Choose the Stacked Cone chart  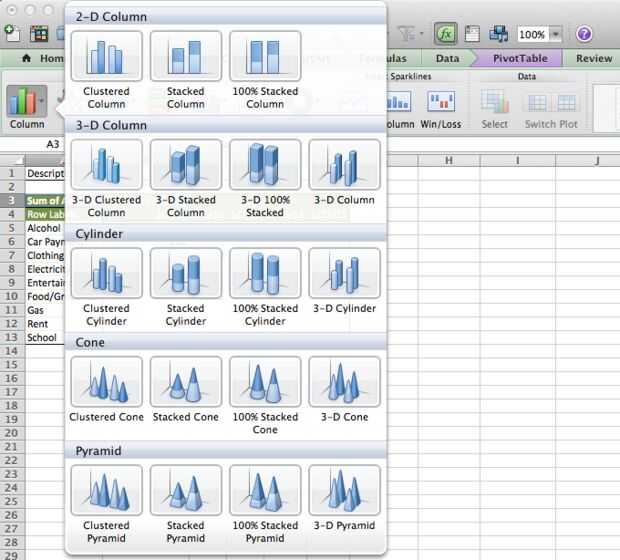click(x=186, y=382)
